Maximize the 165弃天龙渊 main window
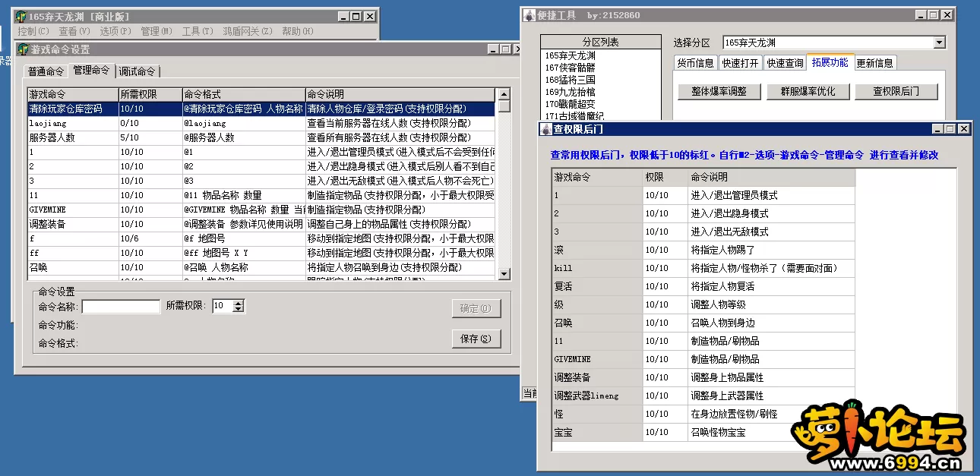This screenshot has height=476, width=980. tap(356, 16)
